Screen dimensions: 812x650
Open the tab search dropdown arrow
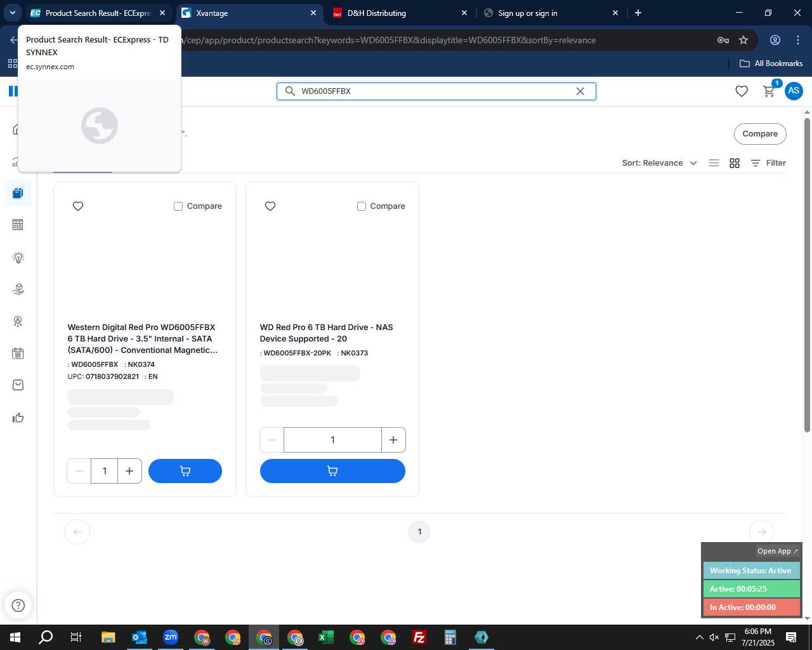point(12,13)
